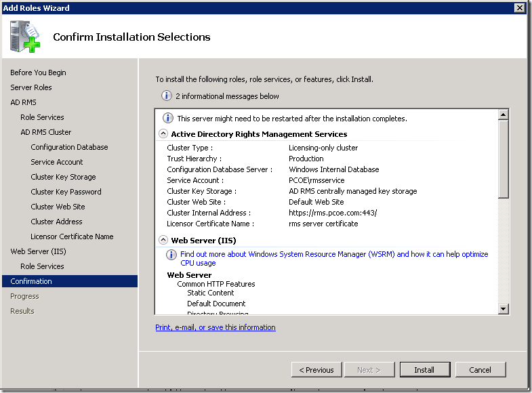532x393 pixels.
Task: Click the 'Trust Hierarchy :' label
Action: (194, 159)
